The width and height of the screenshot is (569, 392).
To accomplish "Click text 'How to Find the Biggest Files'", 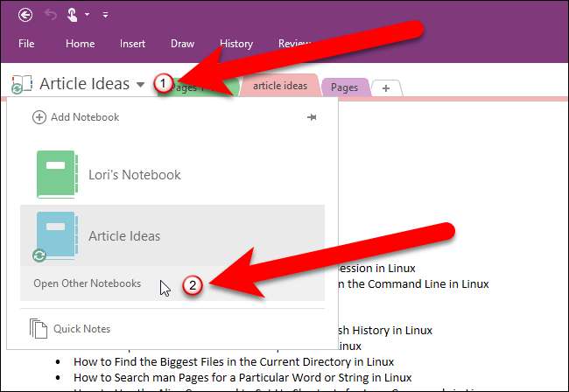I will coord(149,361).
